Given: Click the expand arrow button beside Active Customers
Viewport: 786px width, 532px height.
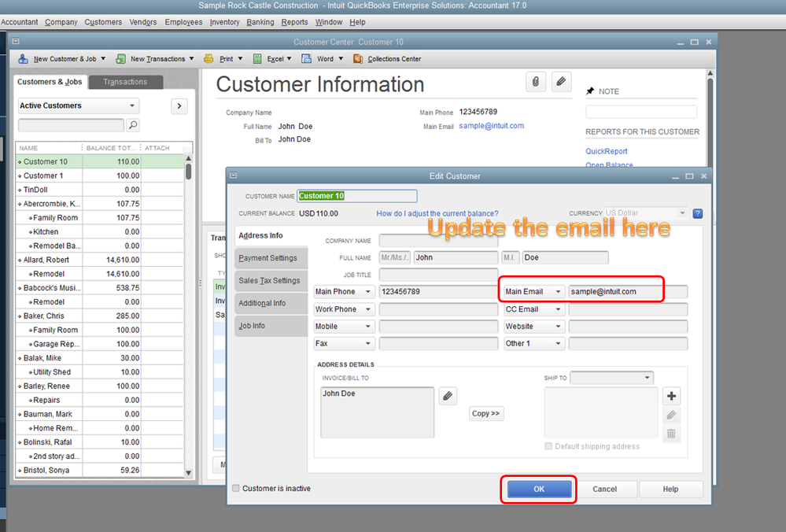Looking at the screenshot, I should click(x=179, y=105).
